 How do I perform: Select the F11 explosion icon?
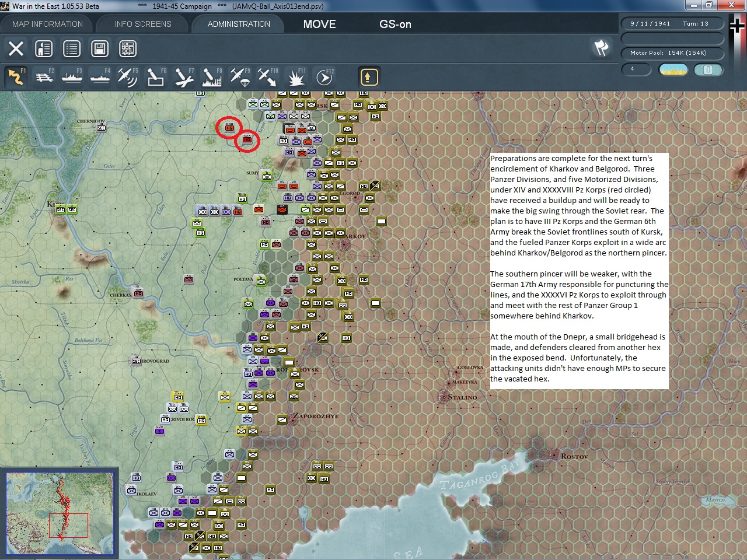point(296,77)
